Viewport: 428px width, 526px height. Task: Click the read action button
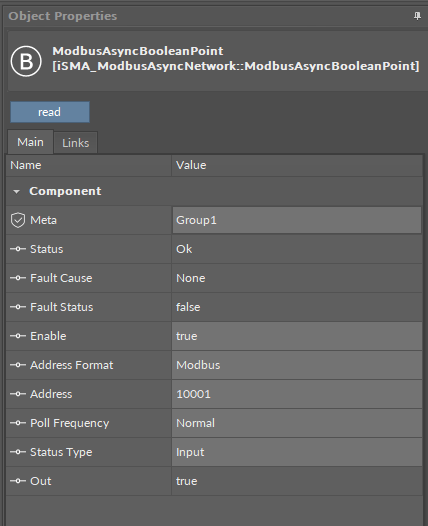click(50, 112)
